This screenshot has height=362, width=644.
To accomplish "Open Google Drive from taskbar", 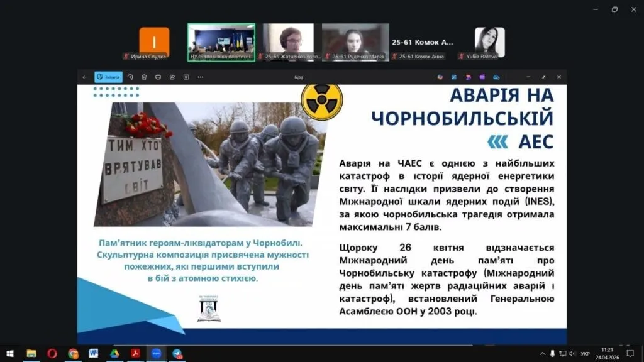I will click(114, 353).
